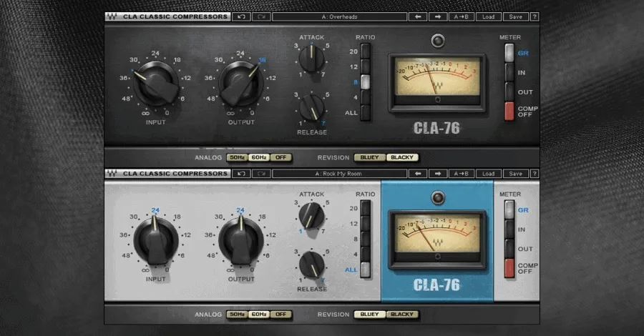Click Save in top plugin toolbar
The height and width of the screenshot is (336, 644).
tap(515, 17)
